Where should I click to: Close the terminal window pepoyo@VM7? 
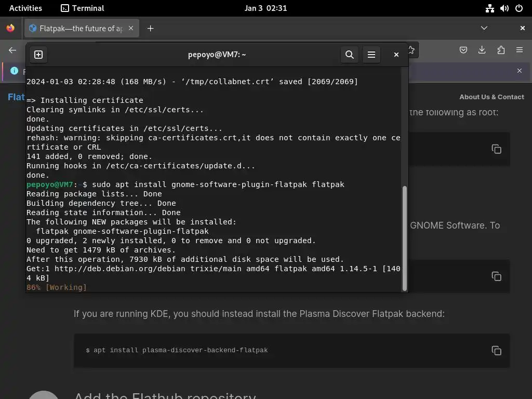[396, 55]
